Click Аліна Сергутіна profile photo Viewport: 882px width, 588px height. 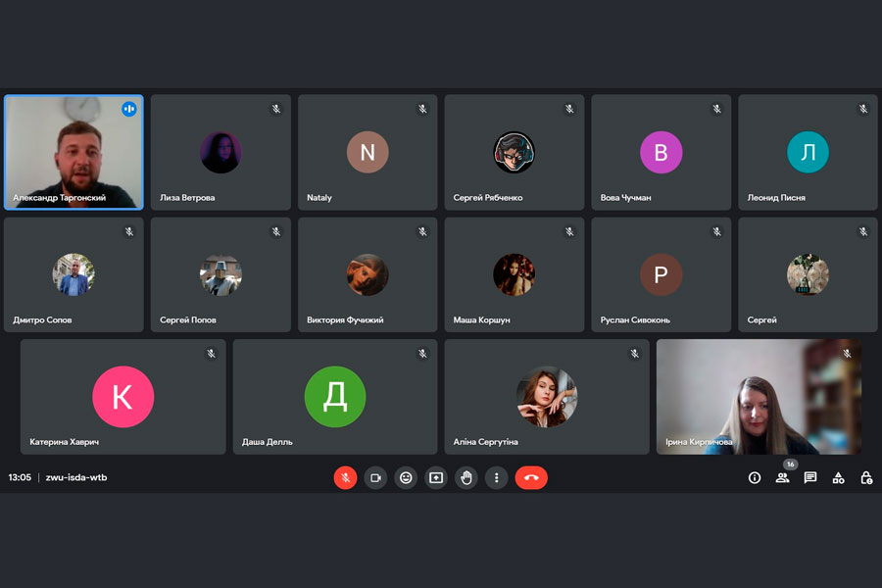(547, 397)
